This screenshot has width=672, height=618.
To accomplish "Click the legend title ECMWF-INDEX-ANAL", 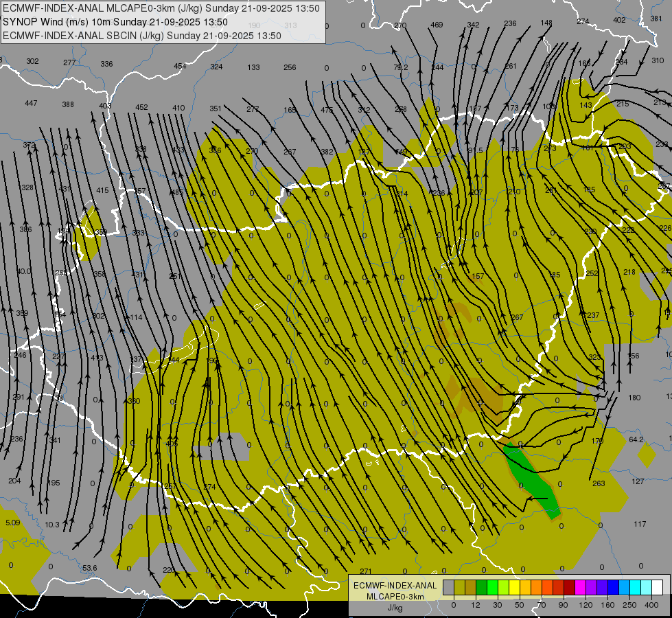I will coord(395,586).
